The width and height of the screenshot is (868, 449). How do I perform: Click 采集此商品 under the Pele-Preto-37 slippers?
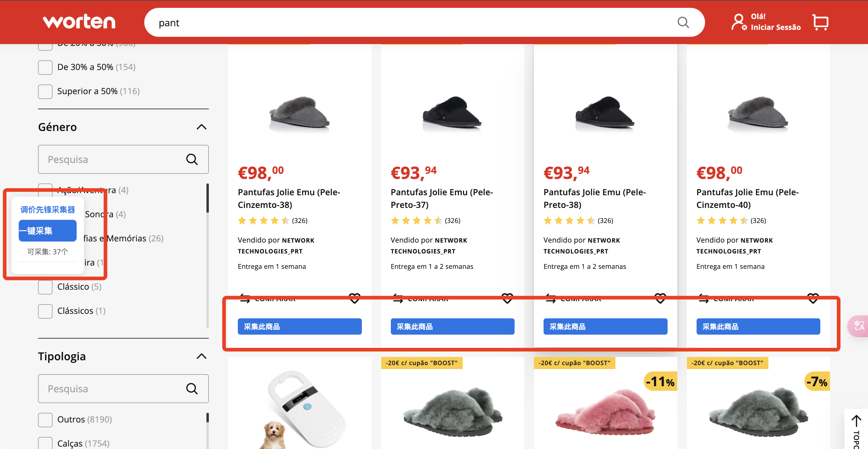pyautogui.click(x=452, y=326)
